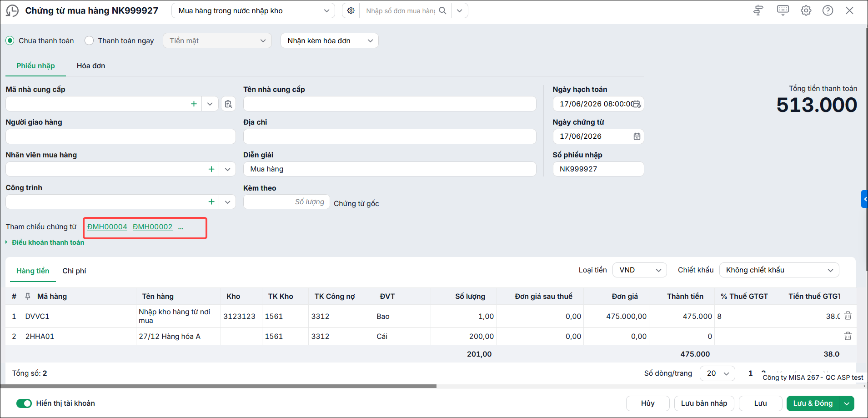
Task: Open the Lưu & Đóng dropdown arrow
Action: [847, 403]
